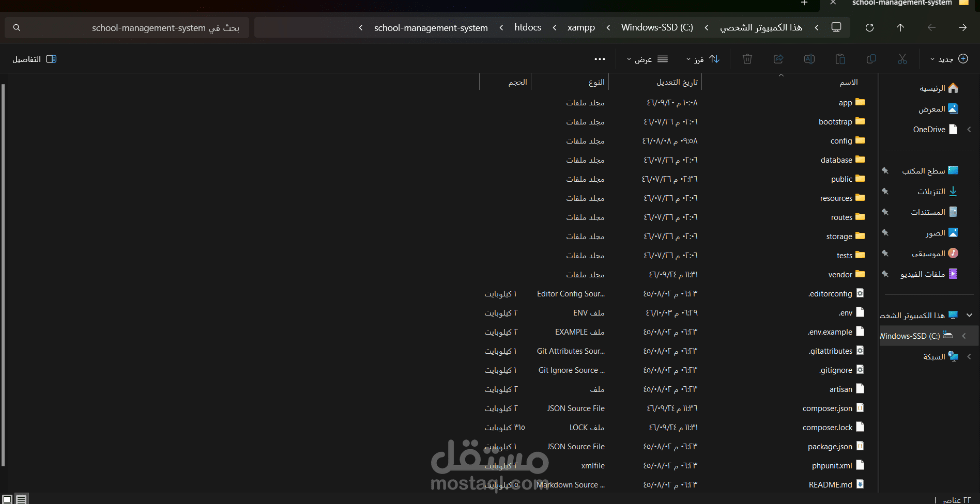
Task: Select the routes folder name
Action: coord(841,217)
